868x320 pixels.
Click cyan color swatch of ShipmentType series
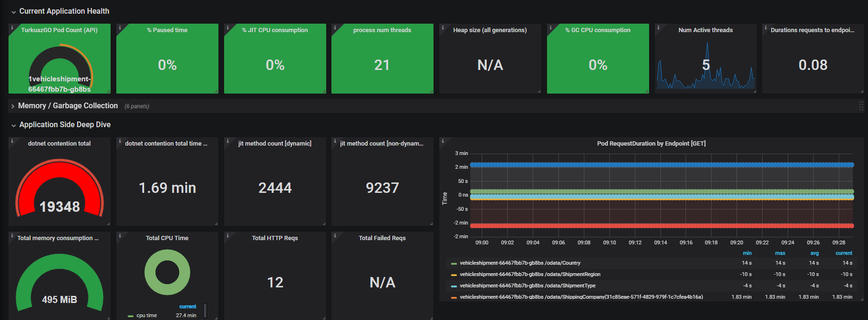pyautogui.click(x=454, y=286)
